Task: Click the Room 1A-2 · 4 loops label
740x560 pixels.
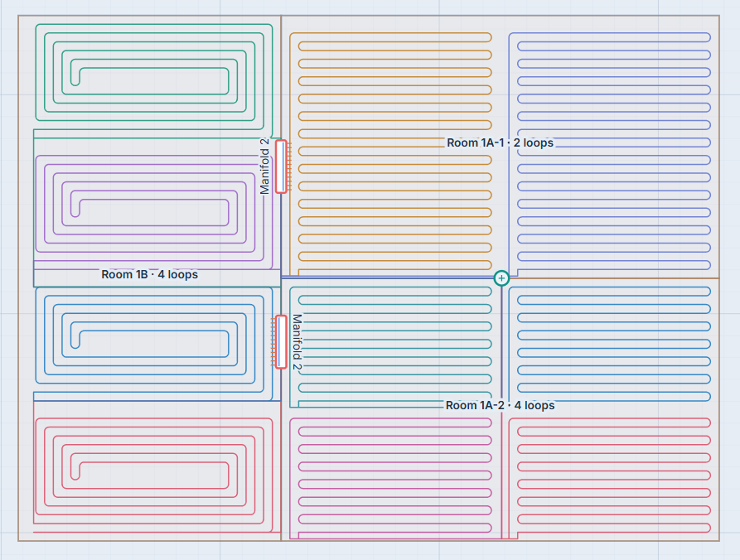Action: [501, 405]
